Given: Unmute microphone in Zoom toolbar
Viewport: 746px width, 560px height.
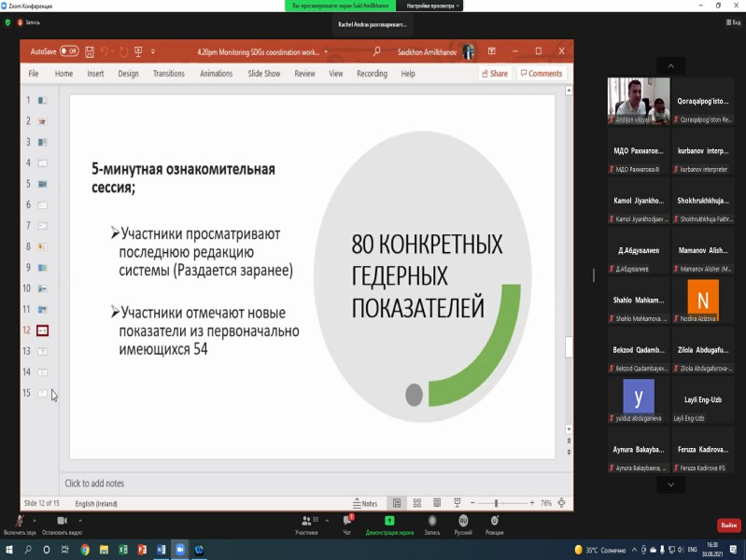Looking at the screenshot, I should tap(18, 522).
